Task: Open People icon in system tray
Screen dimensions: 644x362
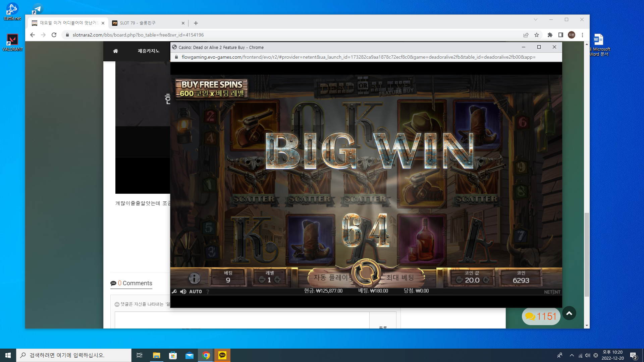Action: pyautogui.click(x=560, y=355)
